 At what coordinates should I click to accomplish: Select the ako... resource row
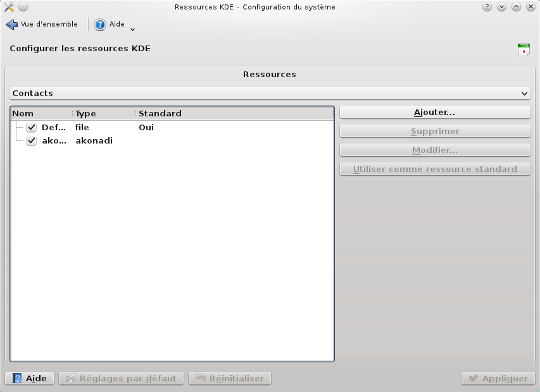click(x=172, y=140)
